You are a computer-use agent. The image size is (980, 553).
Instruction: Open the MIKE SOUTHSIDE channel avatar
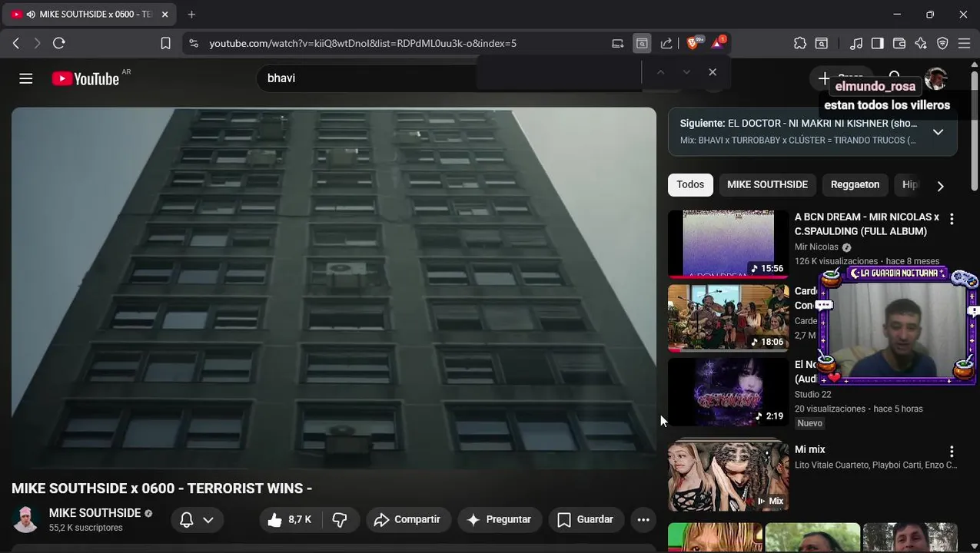tap(25, 519)
